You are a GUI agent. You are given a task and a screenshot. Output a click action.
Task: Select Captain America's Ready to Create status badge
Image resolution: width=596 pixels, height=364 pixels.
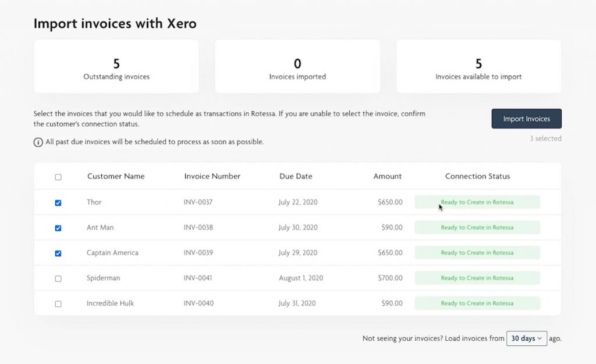coord(477,252)
